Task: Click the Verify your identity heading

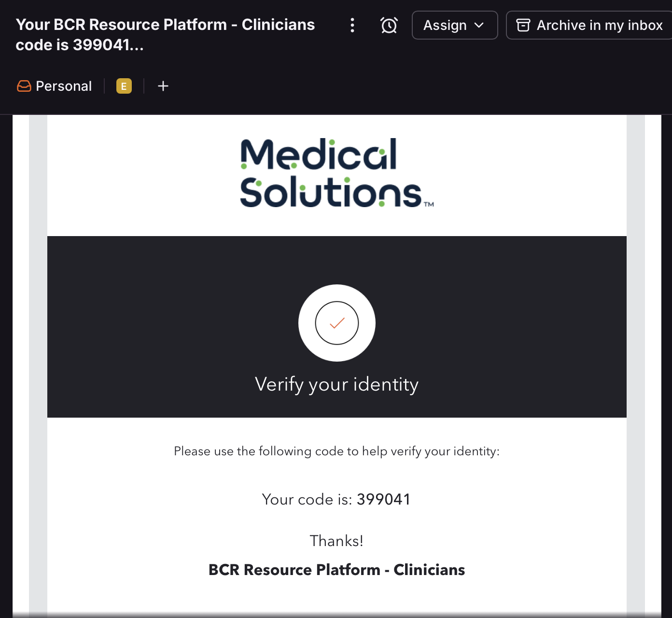Action: click(x=336, y=384)
